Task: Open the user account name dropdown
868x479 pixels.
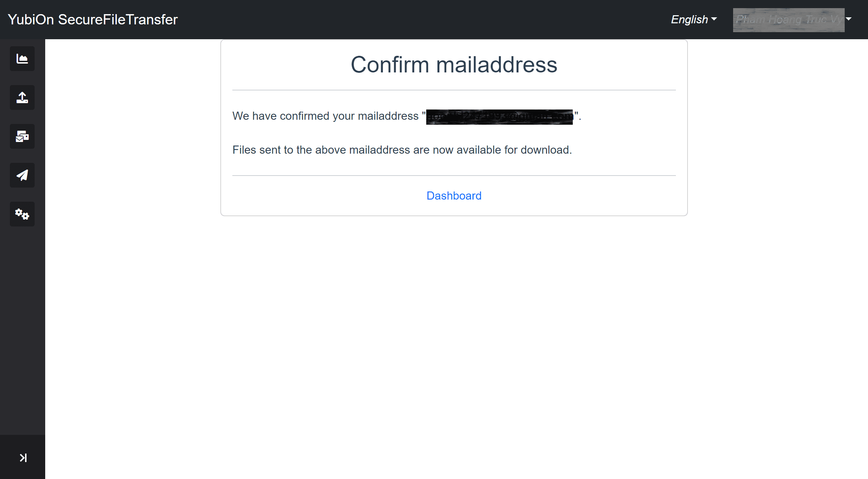Action: coord(793,20)
